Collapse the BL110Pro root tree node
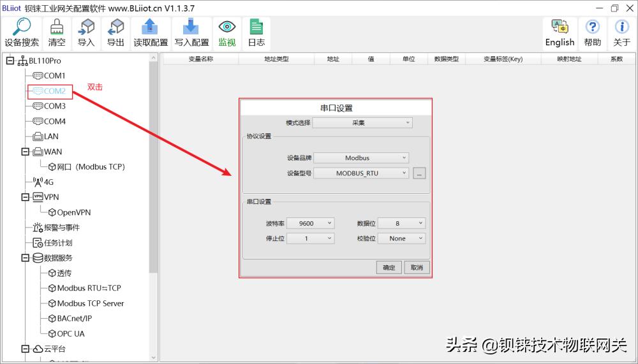Screen dimensions: 638x364 (x=10, y=61)
